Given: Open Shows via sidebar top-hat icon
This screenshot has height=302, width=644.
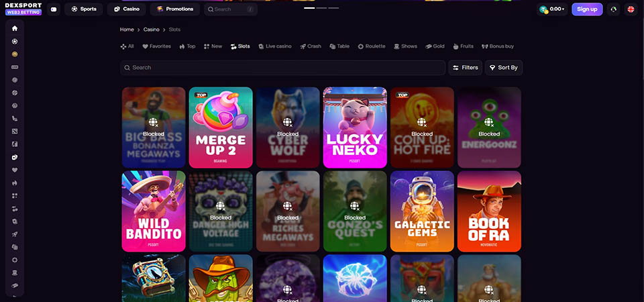Looking at the screenshot, I should pyautogui.click(x=15, y=273).
